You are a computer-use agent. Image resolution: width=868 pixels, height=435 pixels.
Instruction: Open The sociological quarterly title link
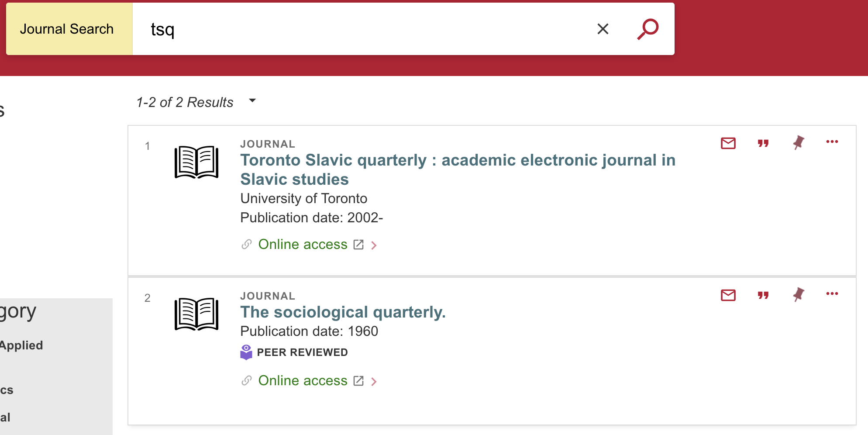[x=343, y=312]
